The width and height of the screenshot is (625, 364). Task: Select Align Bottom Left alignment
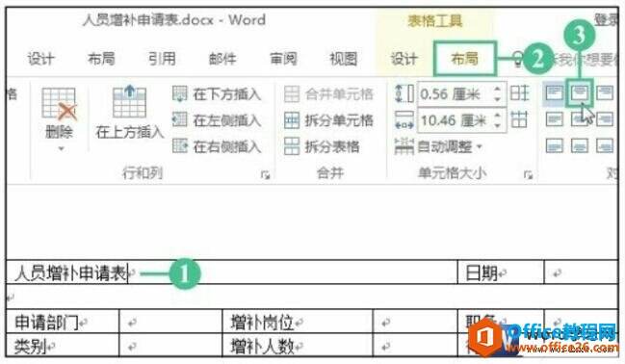pyautogui.click(x=554, y=145)
